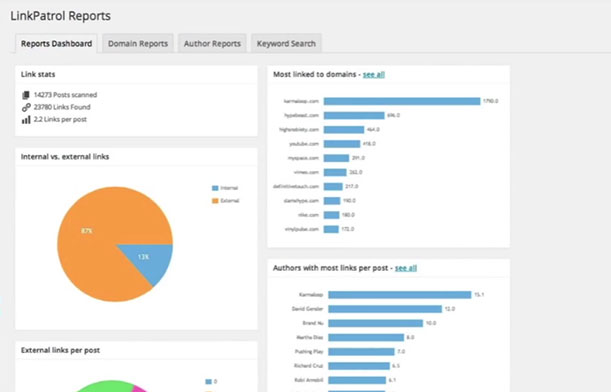Click the chain link icon beside Links Found
The image size is (611, 392).
(x=26, y=107)
